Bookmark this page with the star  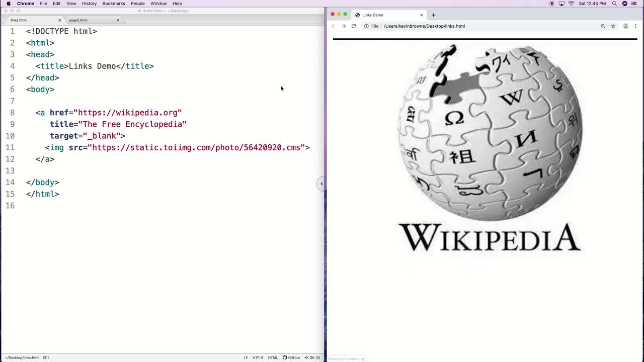[613, 26]
